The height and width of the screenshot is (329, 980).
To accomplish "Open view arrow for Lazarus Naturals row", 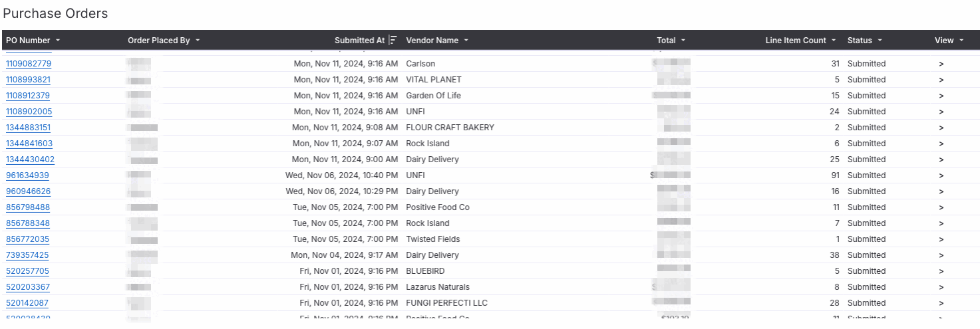I will tap(941, 287).
